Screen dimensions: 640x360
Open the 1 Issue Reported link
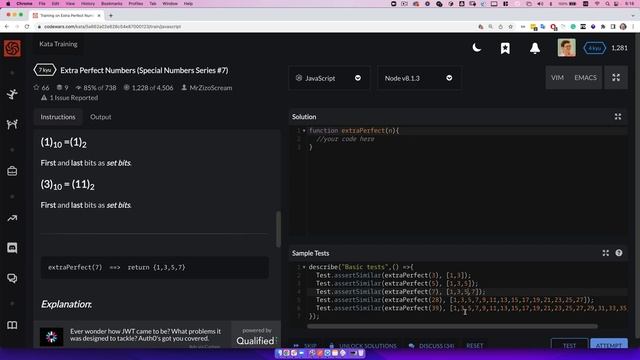[73, 98]
